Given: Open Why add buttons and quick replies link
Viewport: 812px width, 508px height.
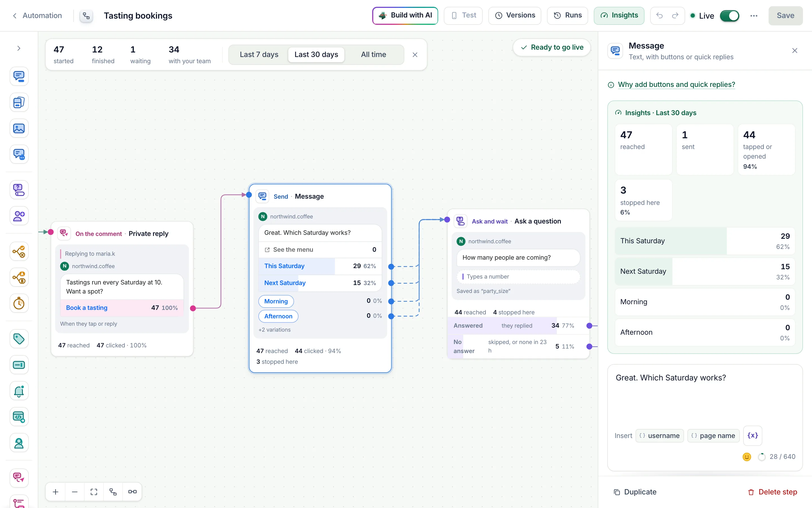Looking at the screenshot, I should click(676, 85).
